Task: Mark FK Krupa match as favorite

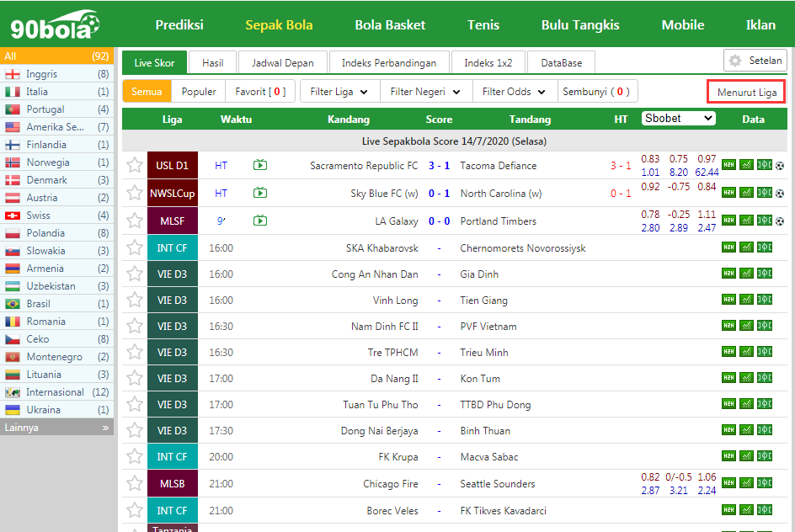Action: click(135, 456)
